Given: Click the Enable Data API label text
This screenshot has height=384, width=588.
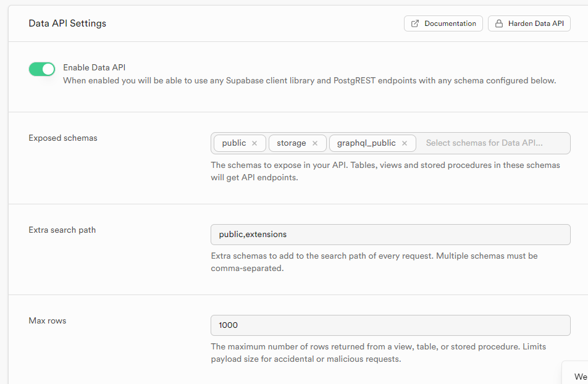Looking at the screenshot, I should tap(94, 68).
